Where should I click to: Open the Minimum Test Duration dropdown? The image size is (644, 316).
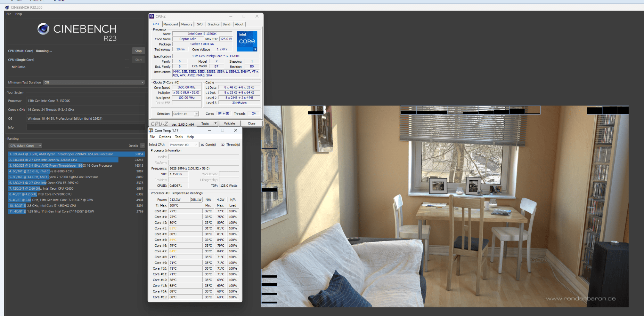(x=94, y=83)
